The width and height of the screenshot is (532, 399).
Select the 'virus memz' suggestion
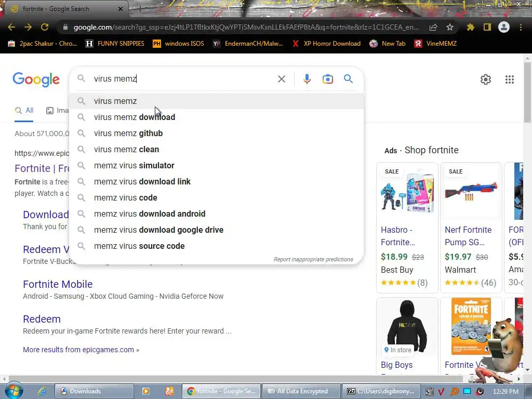point(217,101)
